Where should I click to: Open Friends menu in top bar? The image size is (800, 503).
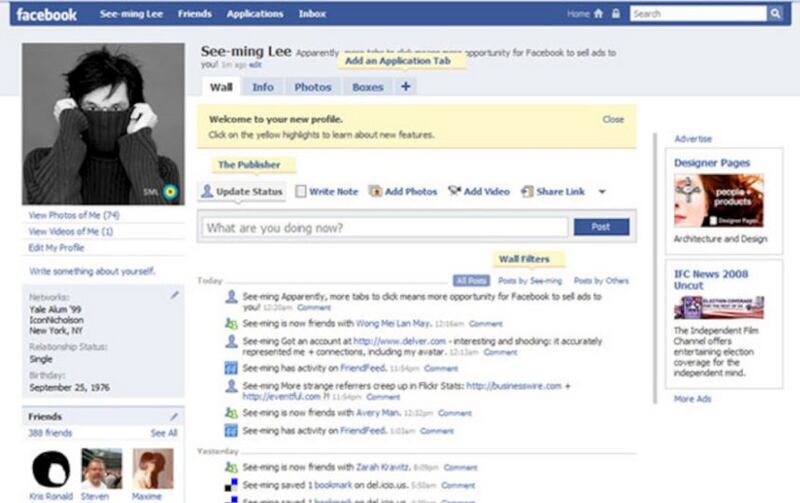194,14
